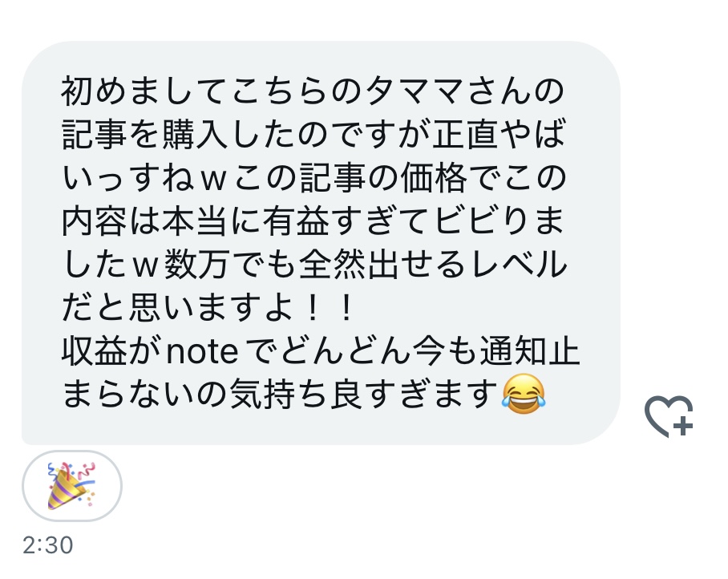This screenshot has height=579, width=728.
Task: Click the double exclamation marks in the message
Action: point(329,308)
